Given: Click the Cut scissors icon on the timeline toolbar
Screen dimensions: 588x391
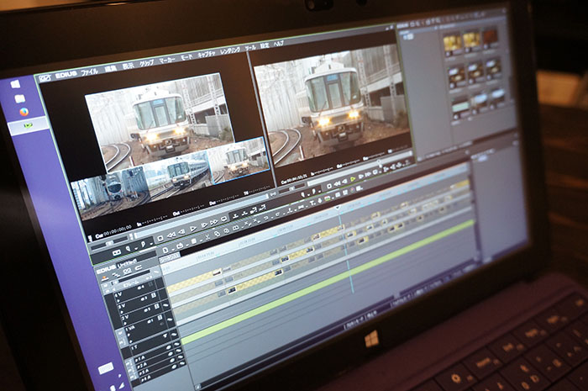Looking at the screenshot, I should (207, 237).
